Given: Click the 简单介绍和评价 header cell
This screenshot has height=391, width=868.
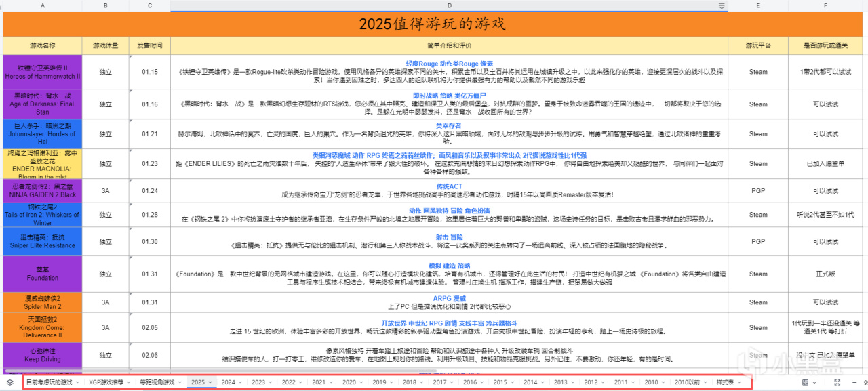Looking at the screenshot, I should click(x=449, y=45).
